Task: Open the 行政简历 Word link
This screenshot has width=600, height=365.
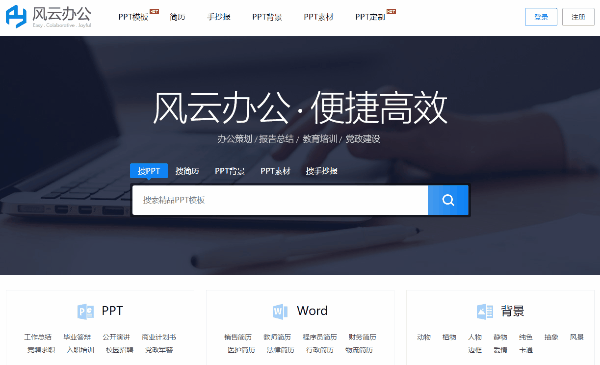Action: point(320,350)
